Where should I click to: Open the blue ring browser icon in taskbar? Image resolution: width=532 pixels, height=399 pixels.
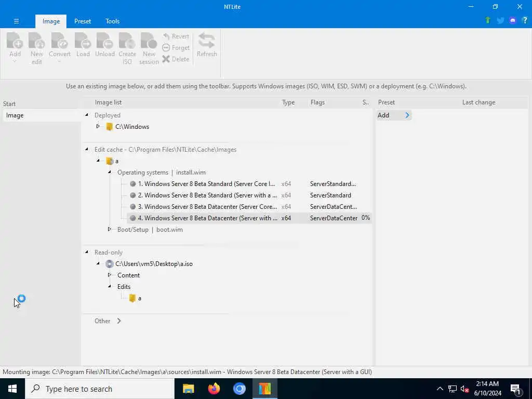pos(239,389)
